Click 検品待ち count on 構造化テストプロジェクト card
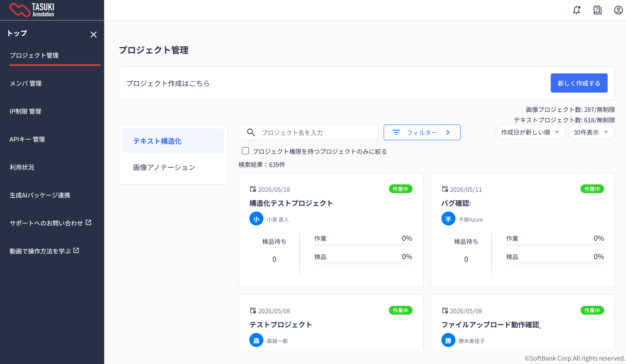Screen dimensions: 626x364 coord(274,259)
